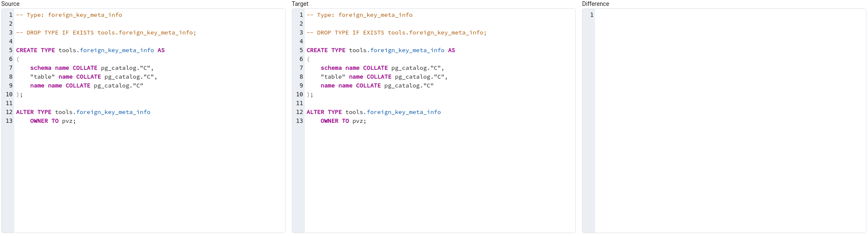Click CREATE TYPE statement in Source

point(91,50)
